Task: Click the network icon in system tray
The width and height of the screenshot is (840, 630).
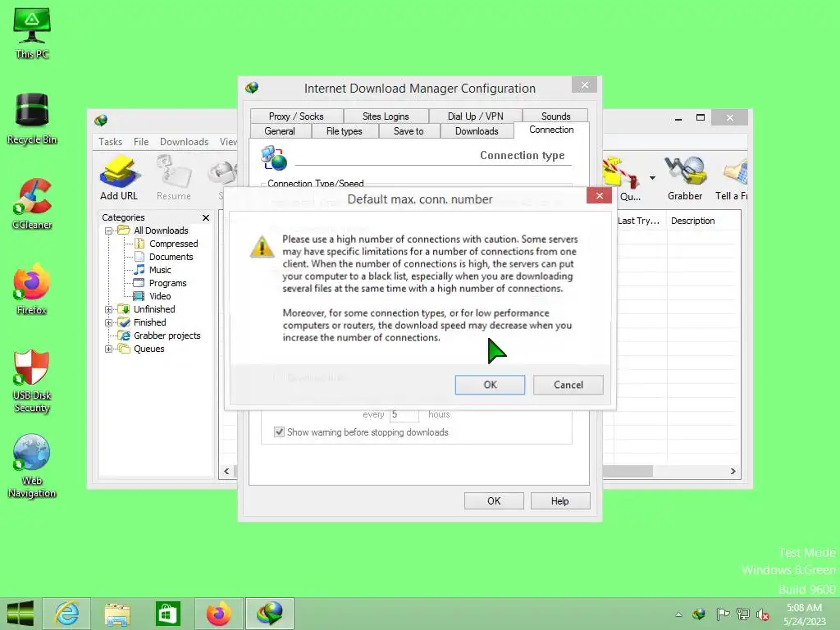Action: click(743, 614)
